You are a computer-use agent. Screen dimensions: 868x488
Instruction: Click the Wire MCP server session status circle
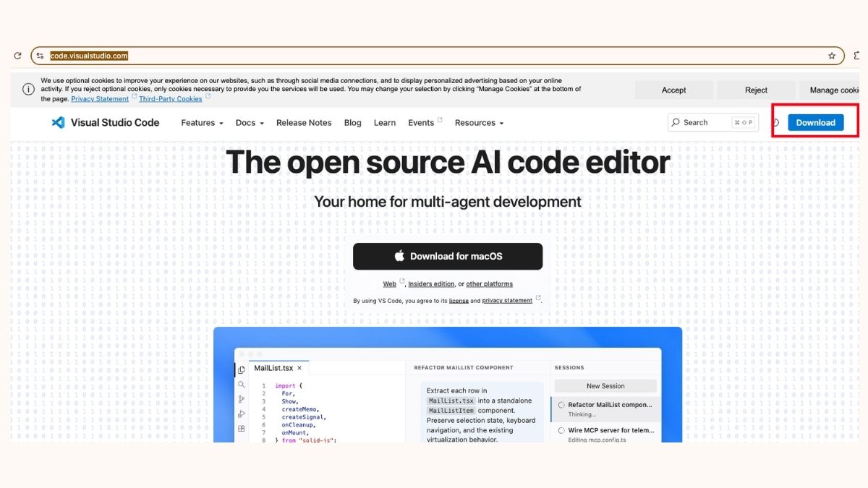[x=561, y=430]
